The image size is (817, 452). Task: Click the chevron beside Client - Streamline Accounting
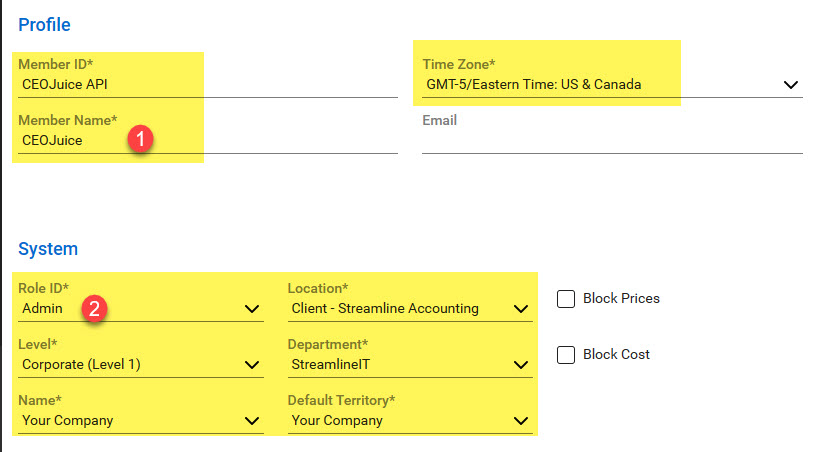(x=521, y=309)
